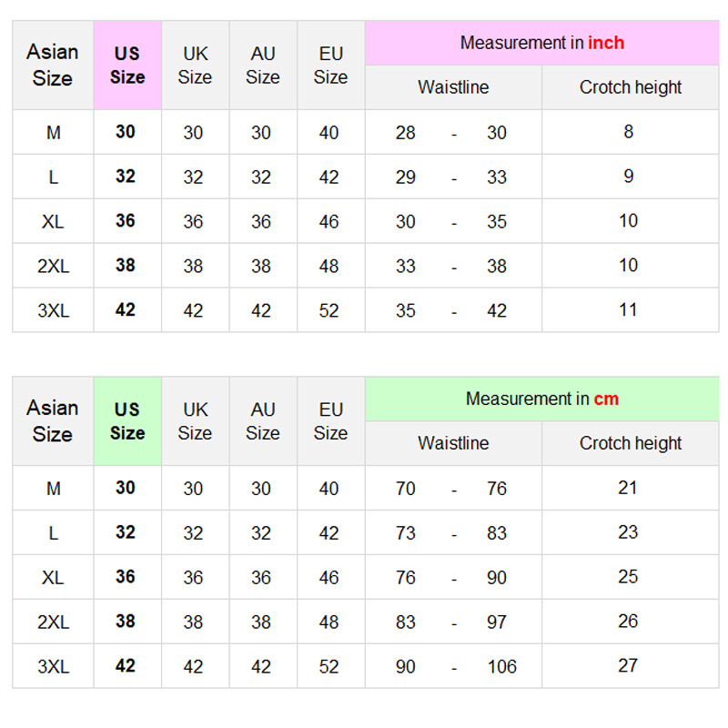Click the M row label in inch table
728x728 pixels.
(53, 133)
